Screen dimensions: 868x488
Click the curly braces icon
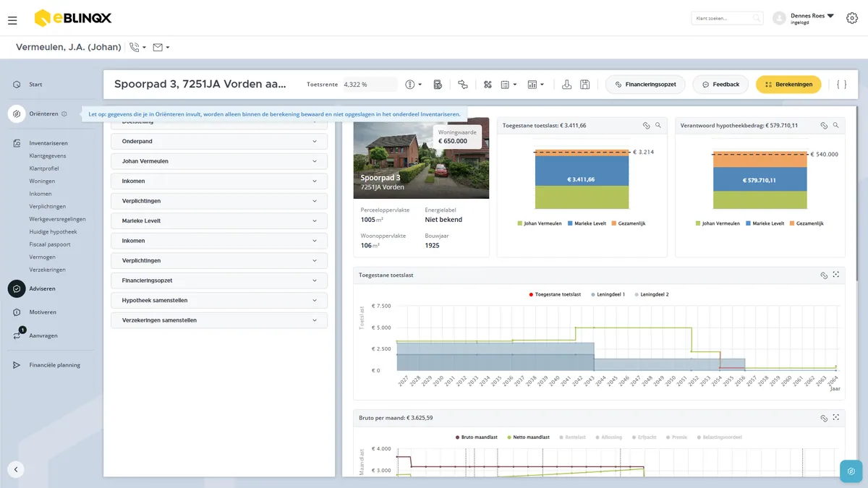[x=841, y=85]
